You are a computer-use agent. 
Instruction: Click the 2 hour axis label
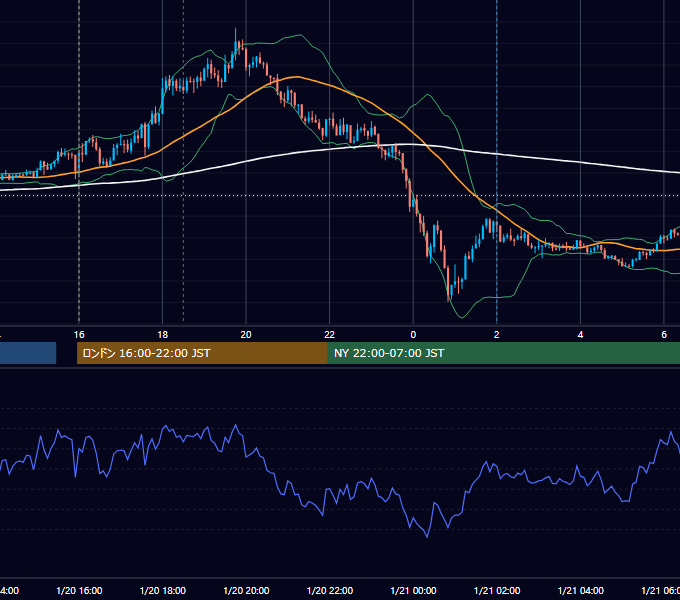(x=497, y=335)
